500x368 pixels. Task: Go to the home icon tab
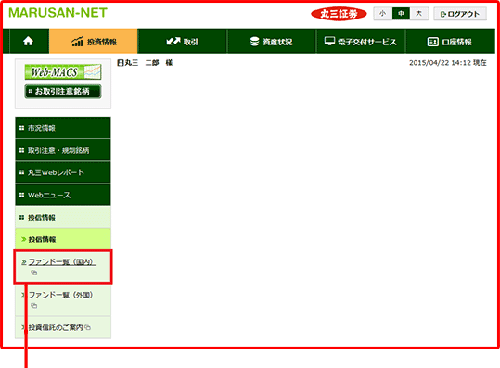pyautogui.click(x=29, y=41)
